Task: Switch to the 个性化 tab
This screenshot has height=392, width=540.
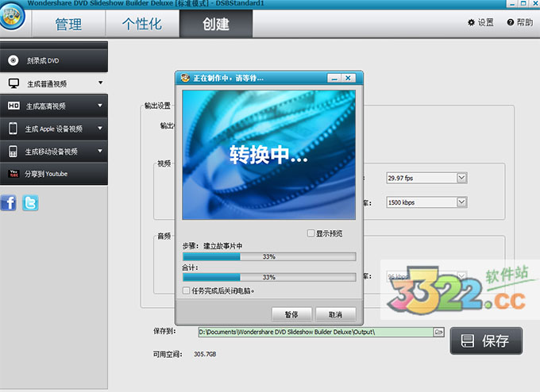Action: 141,24
